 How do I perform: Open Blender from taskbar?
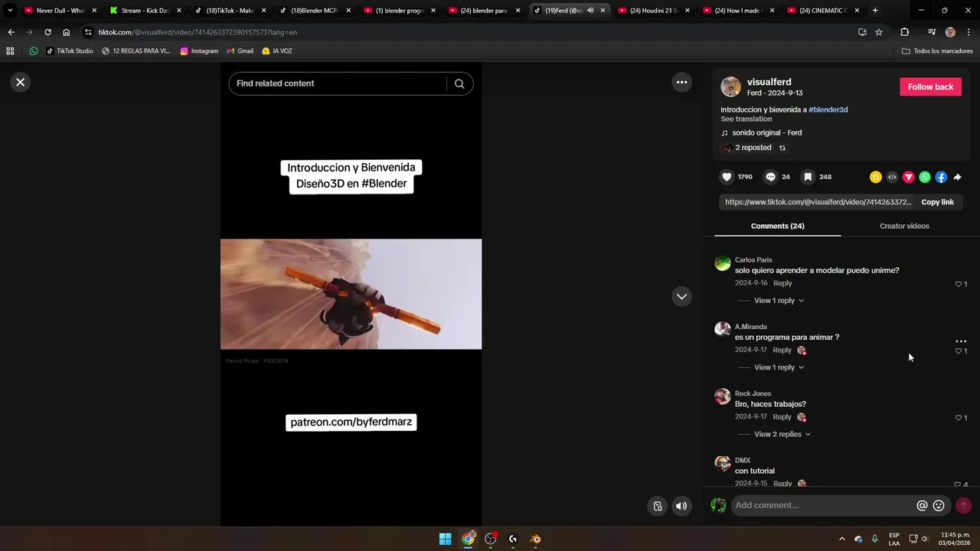pyautogui.click(x=535, y=539)
